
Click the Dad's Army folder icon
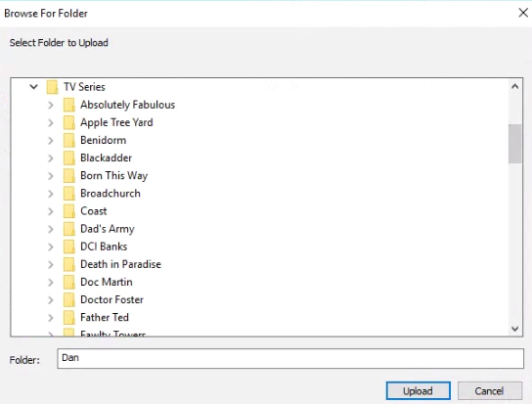tap(68, 229)
